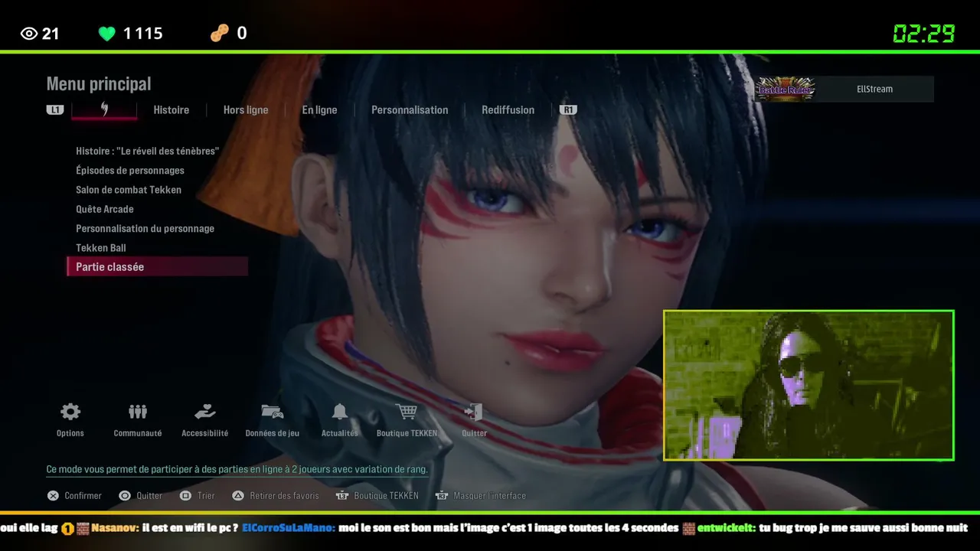This screenshot has height=551, width=980.
Task: Click the touchpad icon beside Masquer l'interface
Action: coord(442,496)
